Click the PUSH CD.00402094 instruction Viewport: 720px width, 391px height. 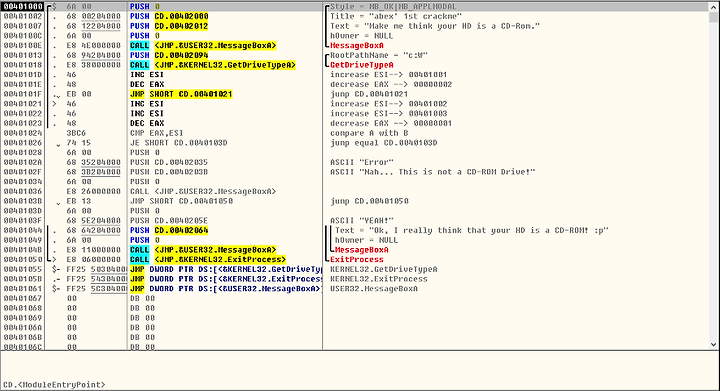pos(169,55)
